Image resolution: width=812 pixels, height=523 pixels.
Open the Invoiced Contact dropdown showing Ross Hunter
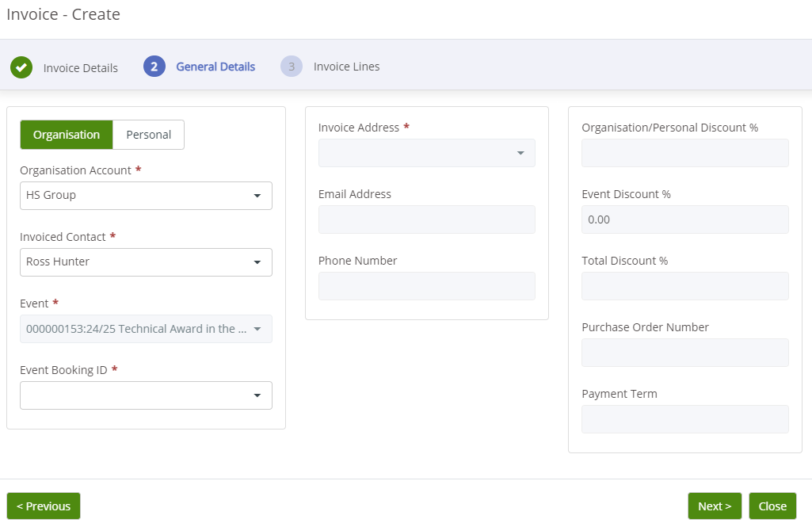(x=146, y=262)
